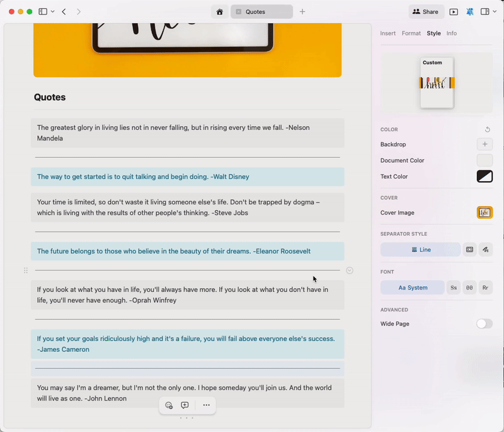Click the Custom style thumbnail

click(x=437, y=83)
